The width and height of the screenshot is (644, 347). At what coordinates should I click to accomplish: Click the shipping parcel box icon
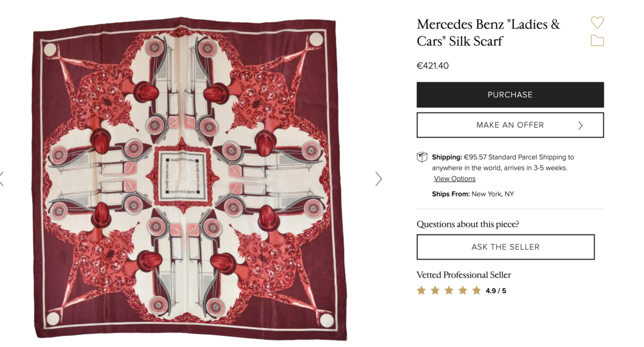tap(422, 157)
